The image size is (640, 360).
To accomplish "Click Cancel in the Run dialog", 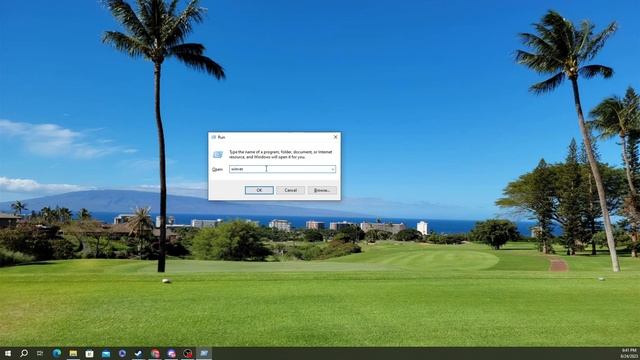I will pos(290,190).
